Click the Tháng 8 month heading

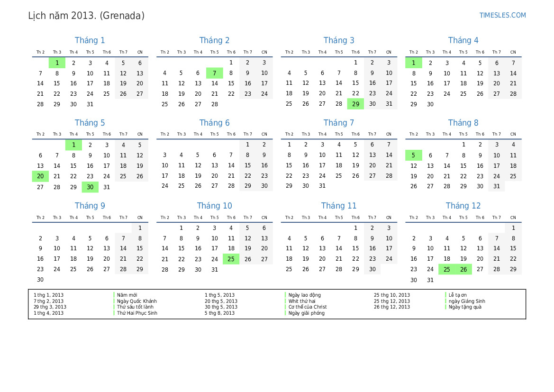point(463,123)
